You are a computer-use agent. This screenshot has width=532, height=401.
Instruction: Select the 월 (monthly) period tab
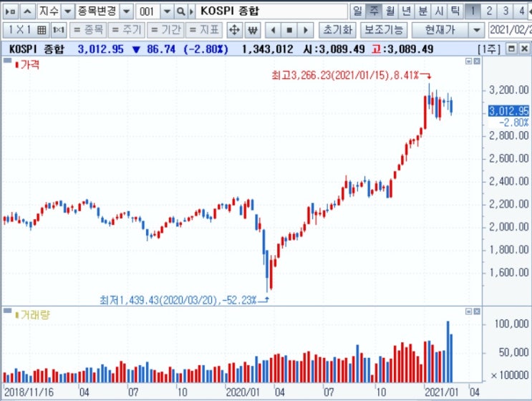[x=390, y=11]
